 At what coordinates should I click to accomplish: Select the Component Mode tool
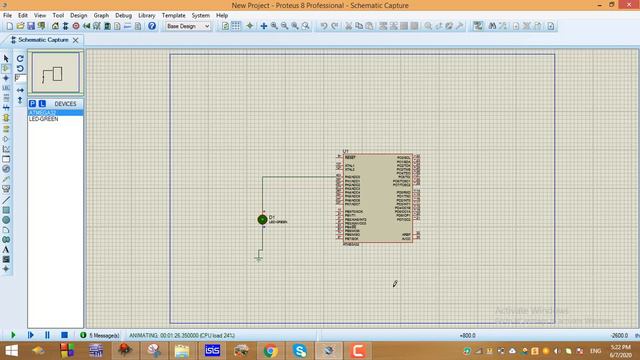click(6, 68)
